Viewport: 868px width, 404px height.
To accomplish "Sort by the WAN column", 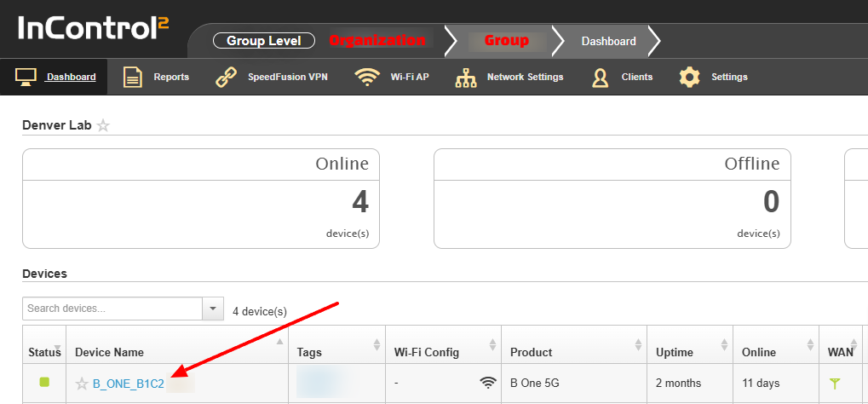I will (841, 344).
